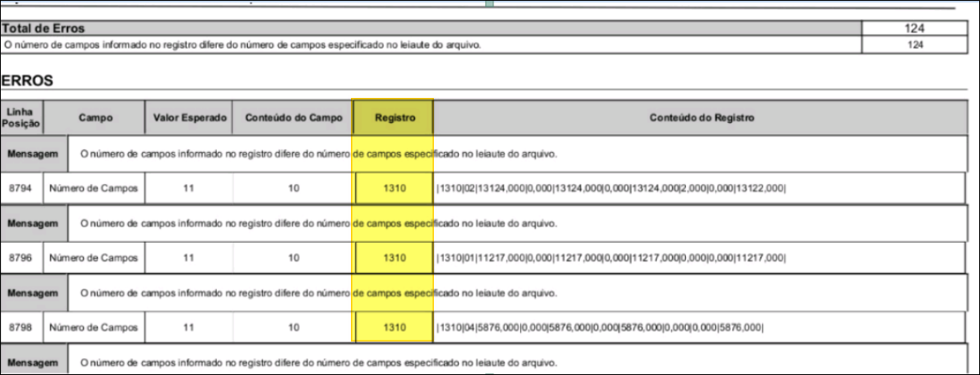Click the Linha Posição column header
Viewport: 980px width, 375px height.
tap(22, 118)
